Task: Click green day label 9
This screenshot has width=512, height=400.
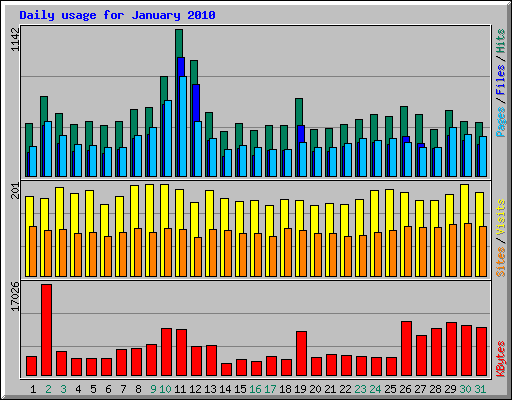Action: point(153,389)
